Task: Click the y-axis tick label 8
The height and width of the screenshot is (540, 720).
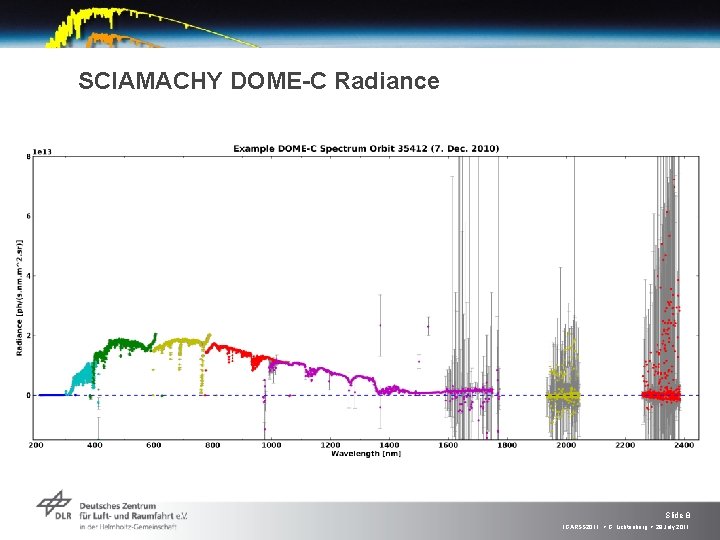Action: 28,157
